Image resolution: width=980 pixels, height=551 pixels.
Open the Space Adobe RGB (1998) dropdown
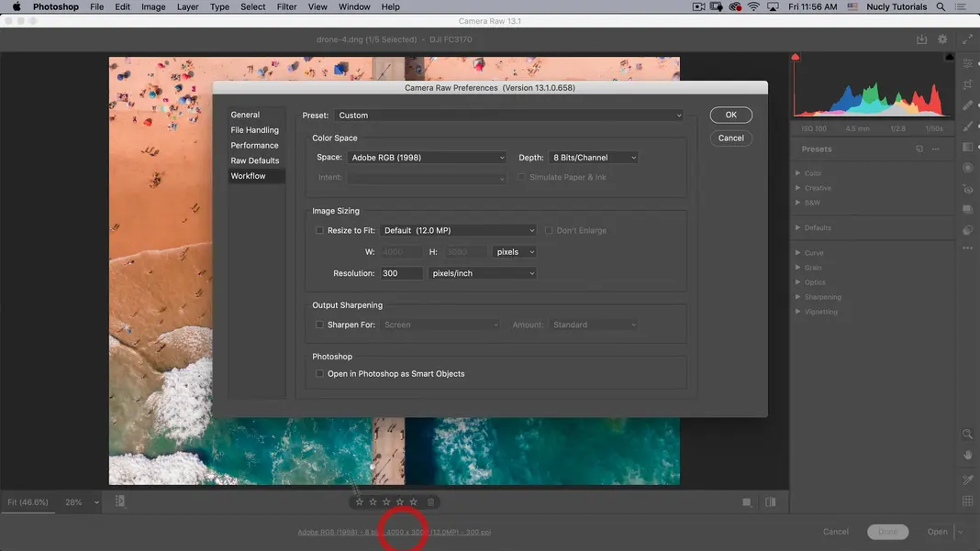point(427,158)
